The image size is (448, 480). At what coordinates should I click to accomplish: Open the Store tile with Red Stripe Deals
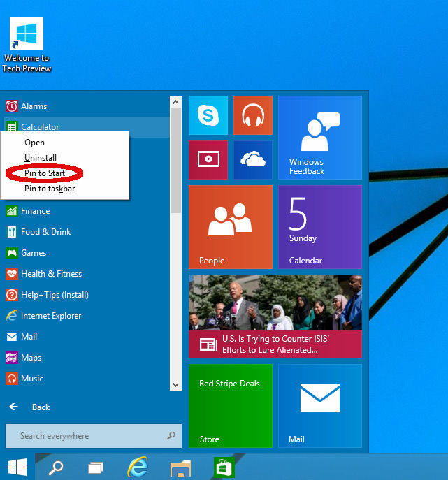(x=230, y=406)
